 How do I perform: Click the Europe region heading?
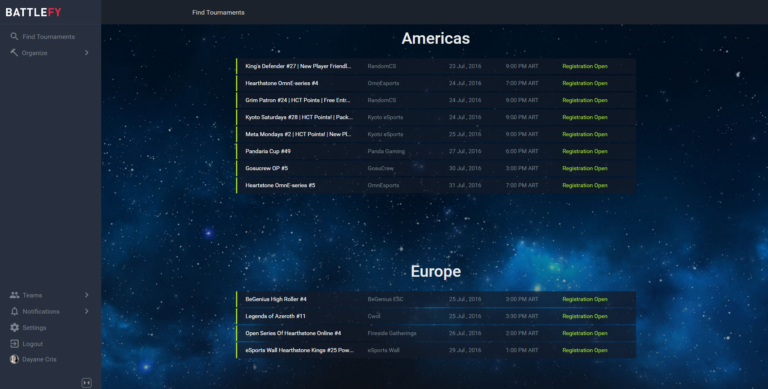[x=435, y=271]
